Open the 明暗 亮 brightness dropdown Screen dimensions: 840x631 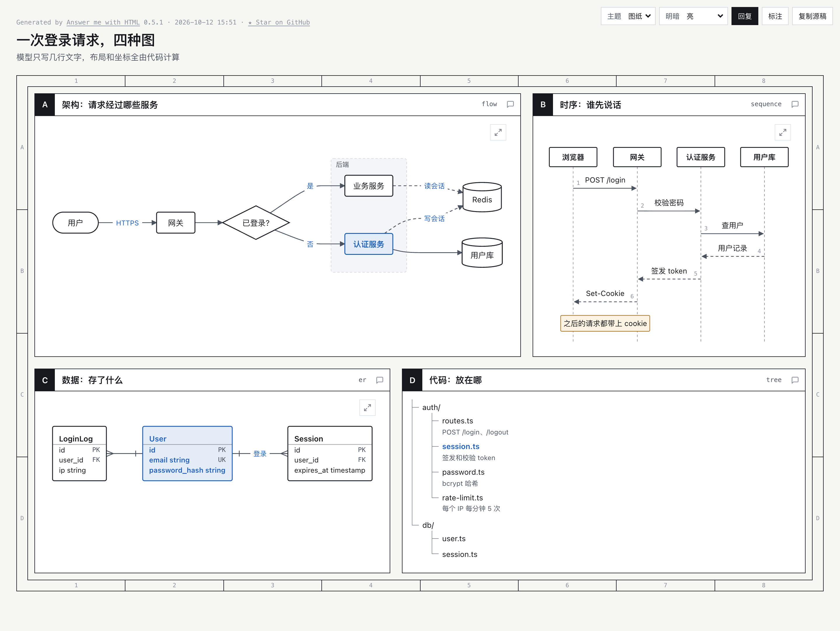tap(693, 16)
